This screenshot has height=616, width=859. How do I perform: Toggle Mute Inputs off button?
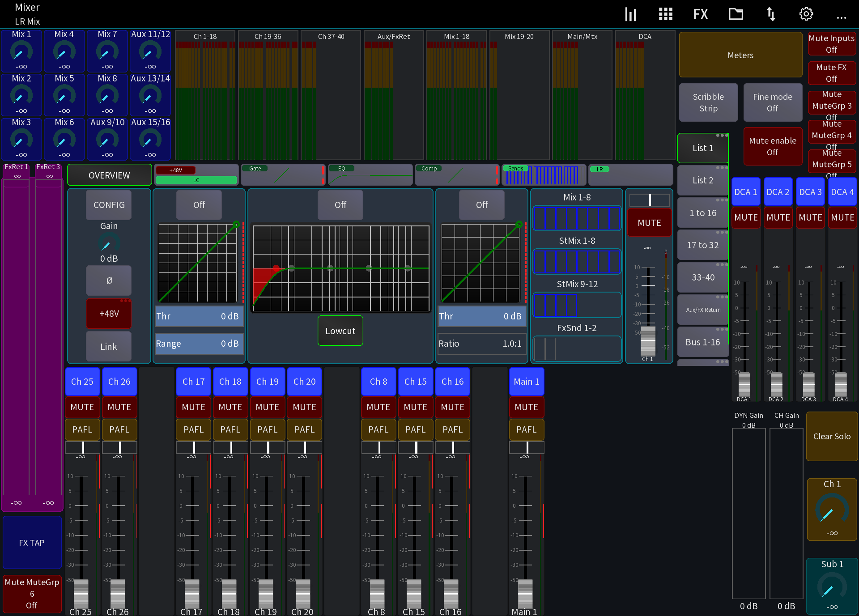pos(831,44)
